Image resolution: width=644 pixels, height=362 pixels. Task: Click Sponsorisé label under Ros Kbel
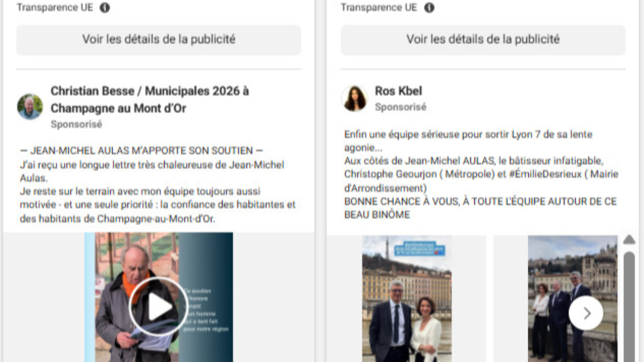[x=400, y=107]
